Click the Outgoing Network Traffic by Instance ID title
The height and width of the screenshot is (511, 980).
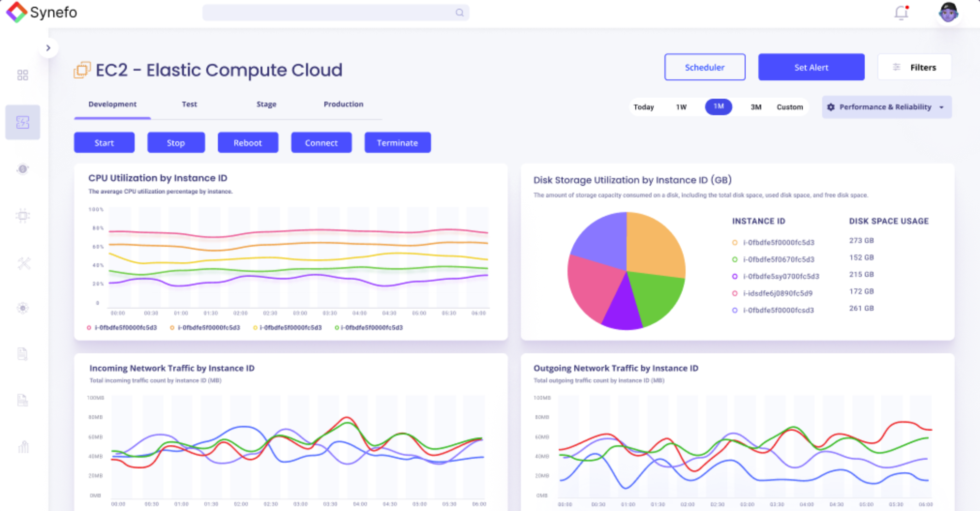(x=616, y=368)
